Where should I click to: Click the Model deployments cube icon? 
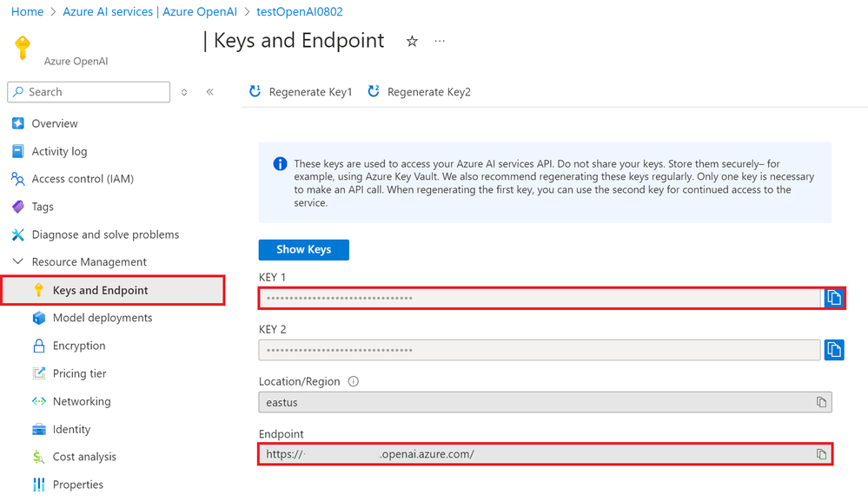pos(39,318)
